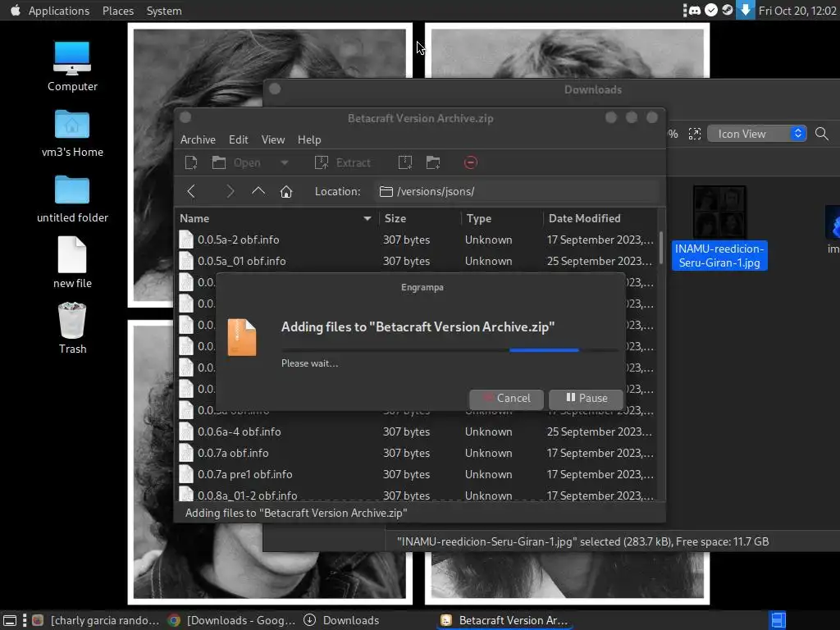Image resolution: width=840 pixels, height=630 pixels.
Task: Click the Extract toolbar button
Action: (x=343, y=162)
